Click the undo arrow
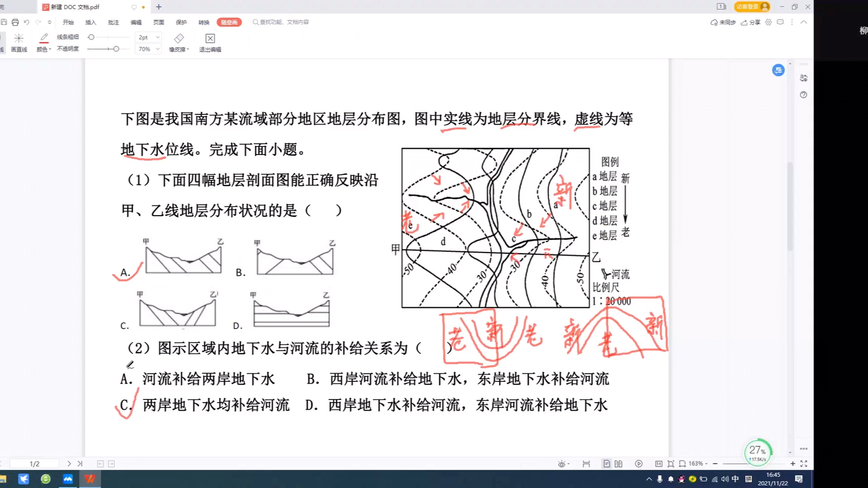The width and height of the screenshot is (868, 488). tap(26, 22)
